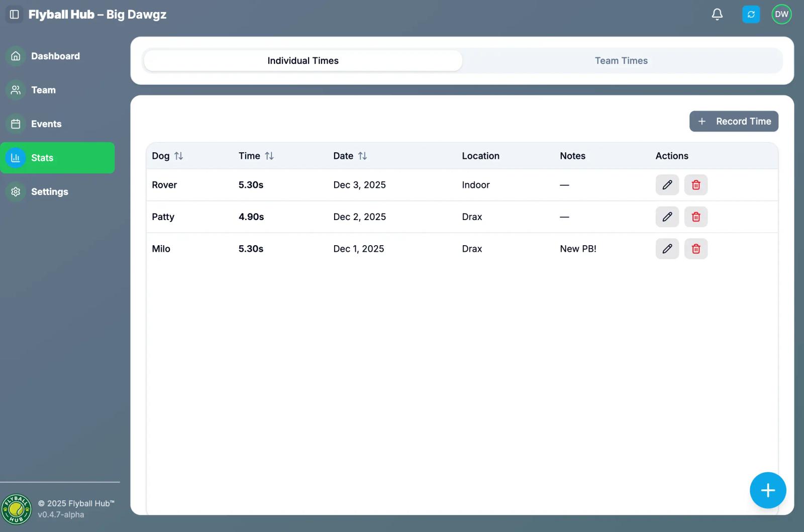Sort table by Time column arrows
804x532 pixels.
click(x=269, y=156)
